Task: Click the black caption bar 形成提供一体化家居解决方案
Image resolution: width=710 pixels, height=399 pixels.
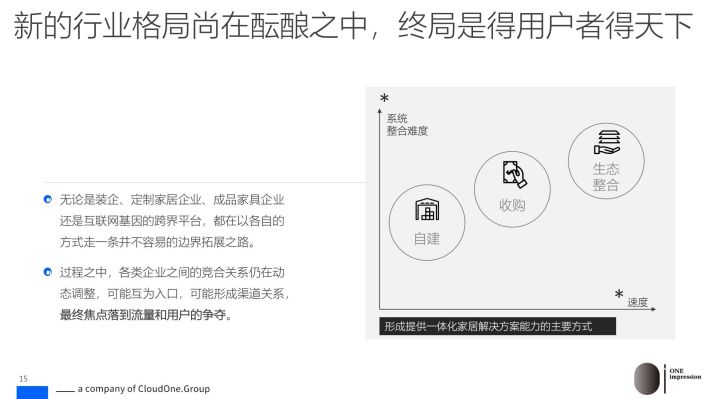Action: click(497, 326)
